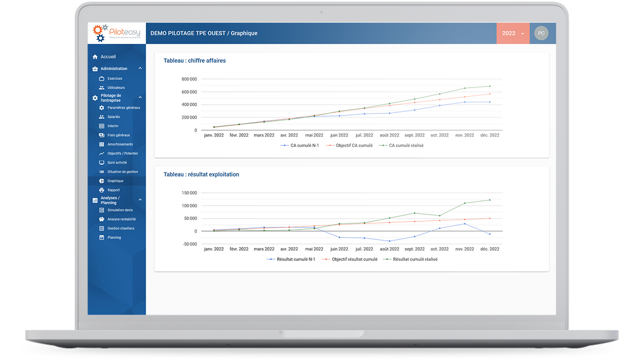
Task: Click the Utilisateurs people icon
Action: (101, 88)
